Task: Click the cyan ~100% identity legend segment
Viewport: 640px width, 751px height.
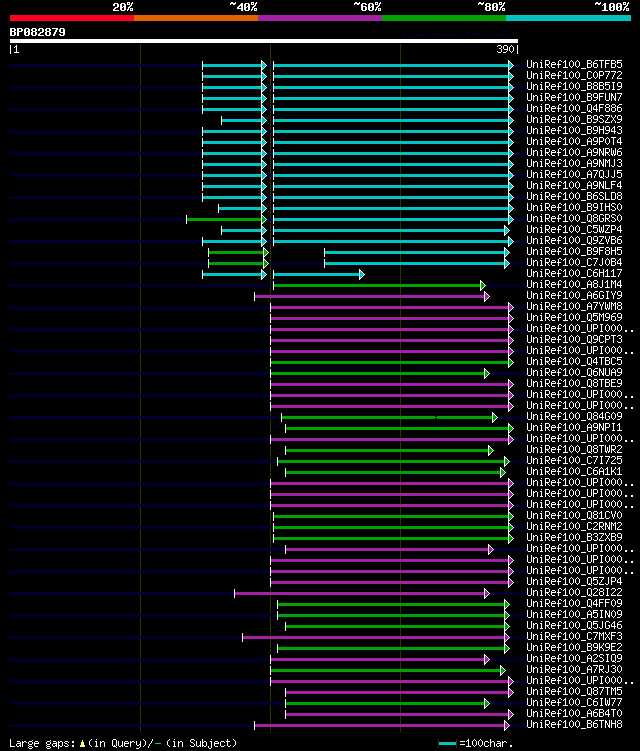Action: [x=568, y=18]
